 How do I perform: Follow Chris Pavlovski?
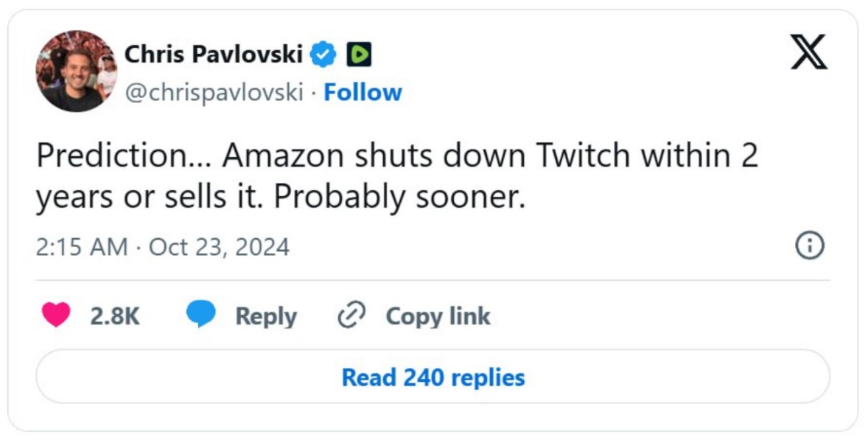(x=363, y=93)
